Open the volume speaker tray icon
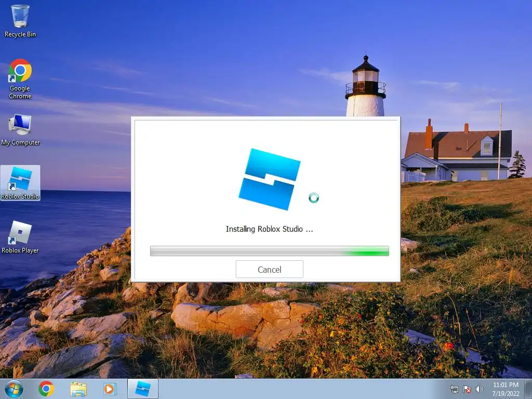Viewport: 532px width, 399px height. coord(479,389)
